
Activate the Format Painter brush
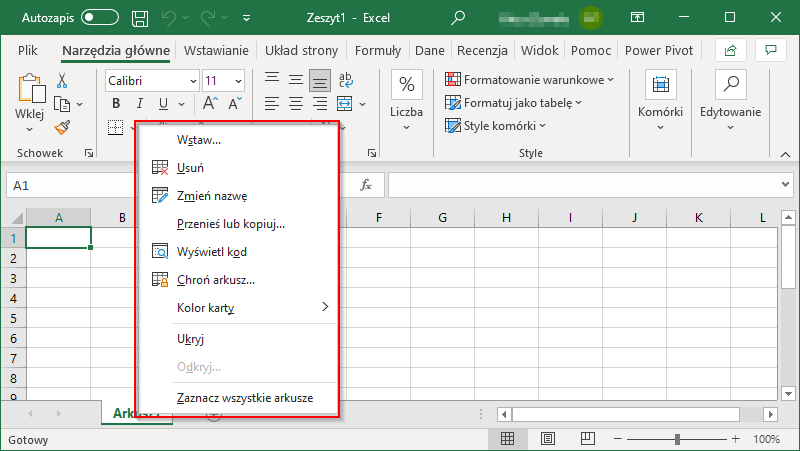[x=62, y=128]
